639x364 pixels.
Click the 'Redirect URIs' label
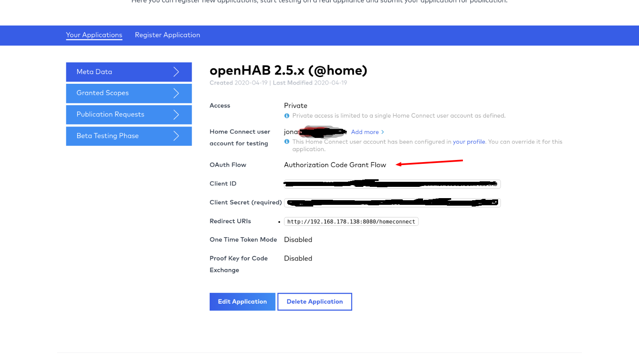point(230,221)
